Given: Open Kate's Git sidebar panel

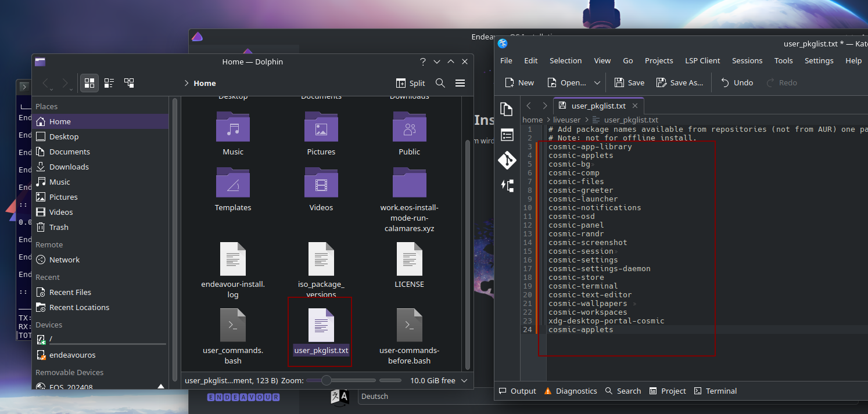Looking at the screenshot, I should 507,160.
